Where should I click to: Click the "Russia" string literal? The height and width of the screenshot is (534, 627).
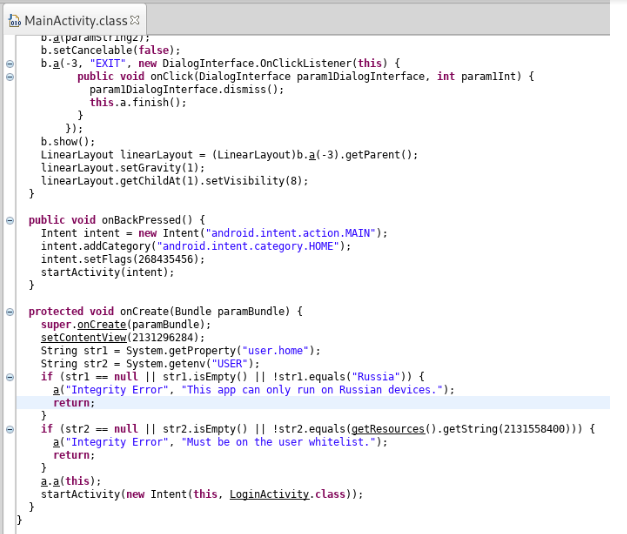tap(376, 377)
